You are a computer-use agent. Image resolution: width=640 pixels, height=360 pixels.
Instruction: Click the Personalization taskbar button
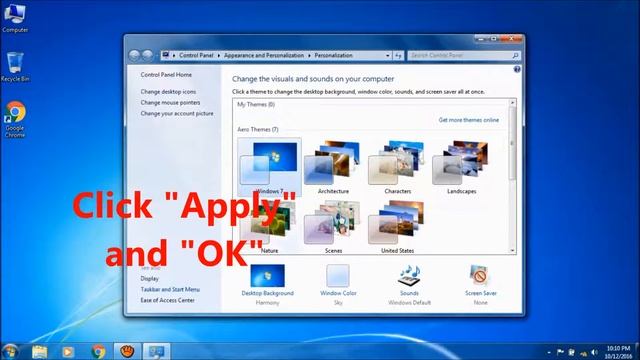[156, 351]
